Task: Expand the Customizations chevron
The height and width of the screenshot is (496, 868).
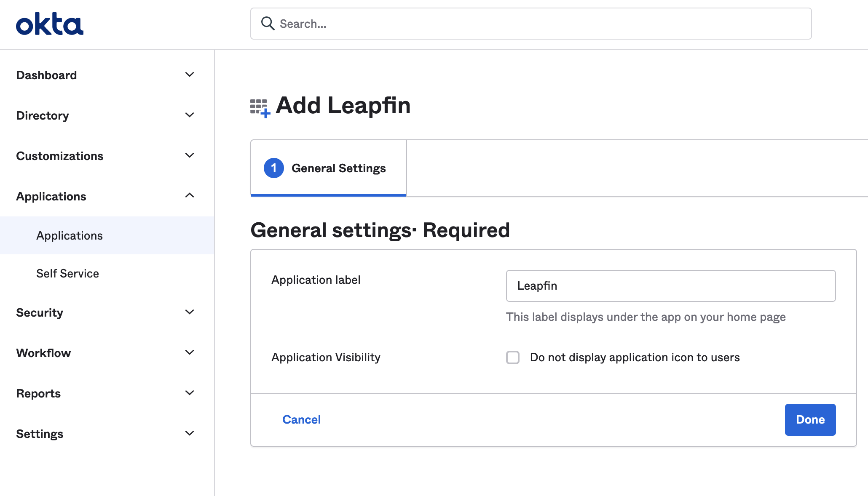Action: pos(190,155)
